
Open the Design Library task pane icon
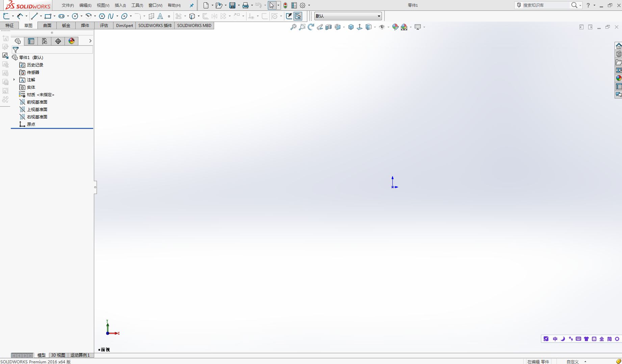[x=619, y=54]
